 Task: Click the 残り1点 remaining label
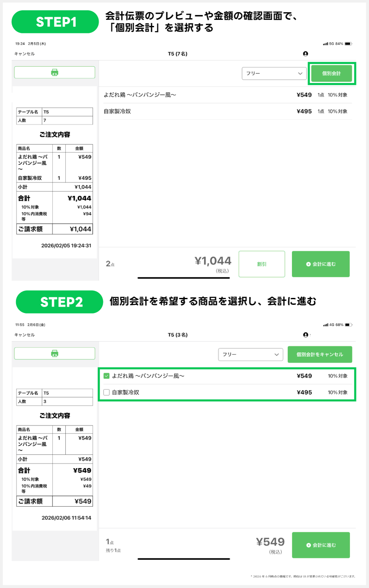(x=113, y=550)
